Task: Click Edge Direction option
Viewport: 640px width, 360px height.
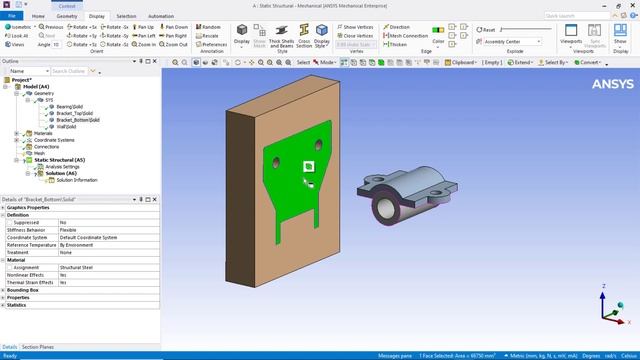Action: click(396, 27)
